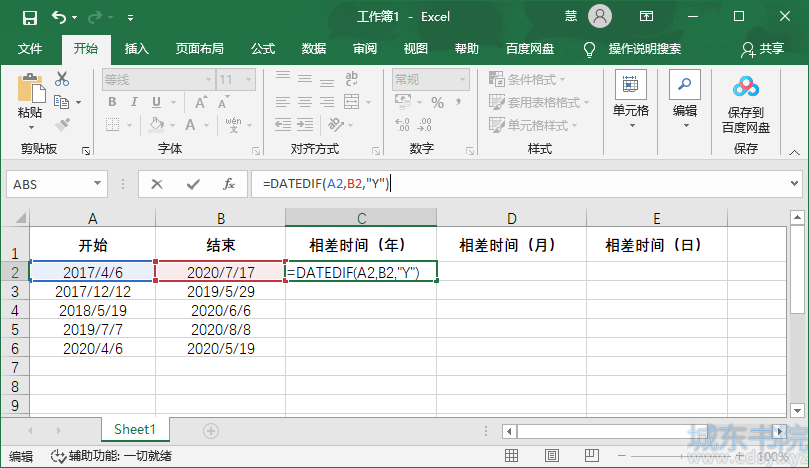Open the Name Box dropdown arrow
Viewport: 809px width, 468px height.
(x=97, y=184)
